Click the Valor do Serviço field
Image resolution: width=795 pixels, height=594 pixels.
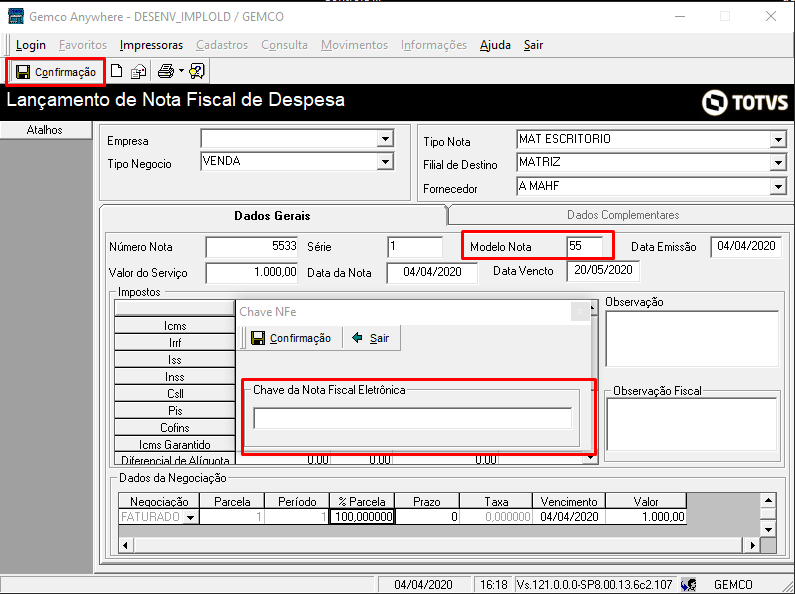pyautogui.click(x=251, y=273)
